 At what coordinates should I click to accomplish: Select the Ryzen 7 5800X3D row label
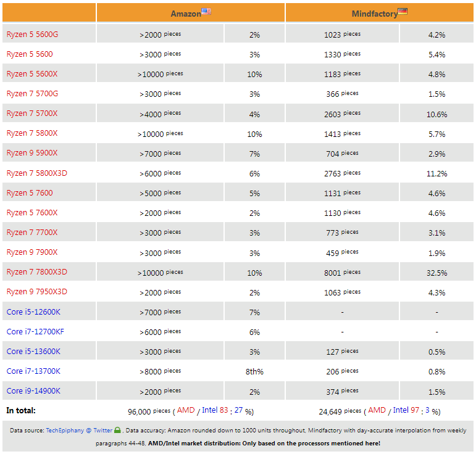36,173
